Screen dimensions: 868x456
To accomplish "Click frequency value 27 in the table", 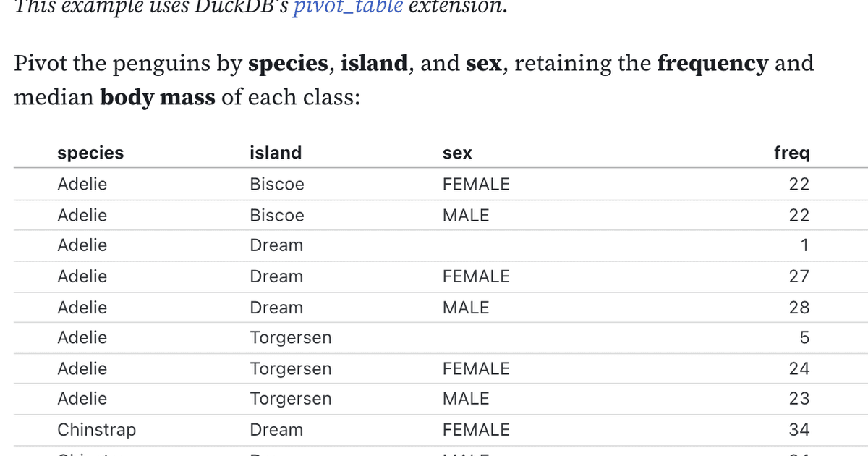I will 799,276.
